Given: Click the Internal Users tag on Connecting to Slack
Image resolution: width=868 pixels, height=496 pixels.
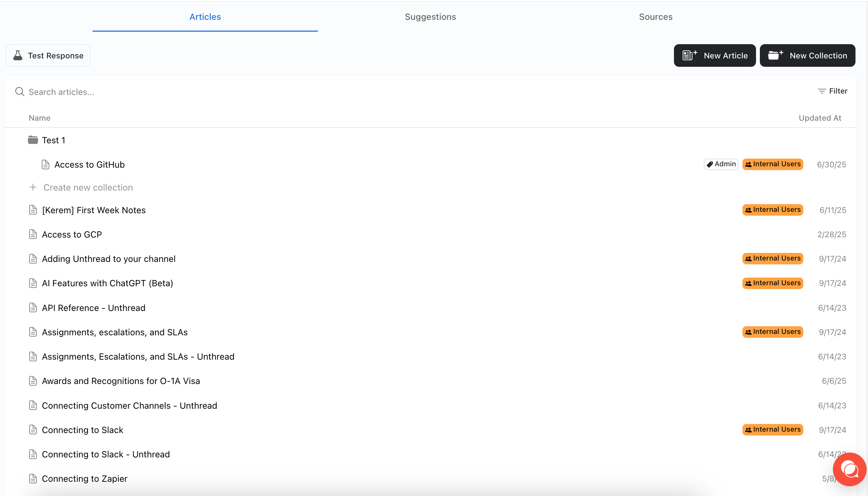Looking at the screenshot, I should click(x=772, y=429).
